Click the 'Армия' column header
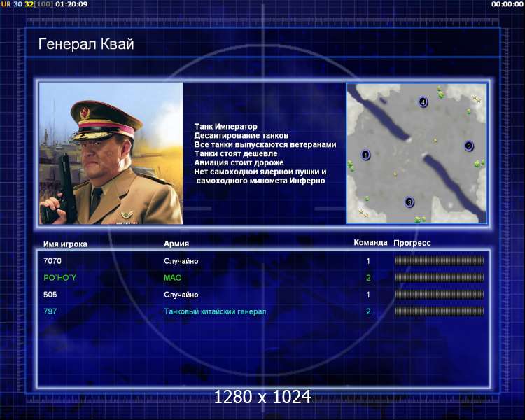This screenshot has width=525, height=420. pos(176,244)
